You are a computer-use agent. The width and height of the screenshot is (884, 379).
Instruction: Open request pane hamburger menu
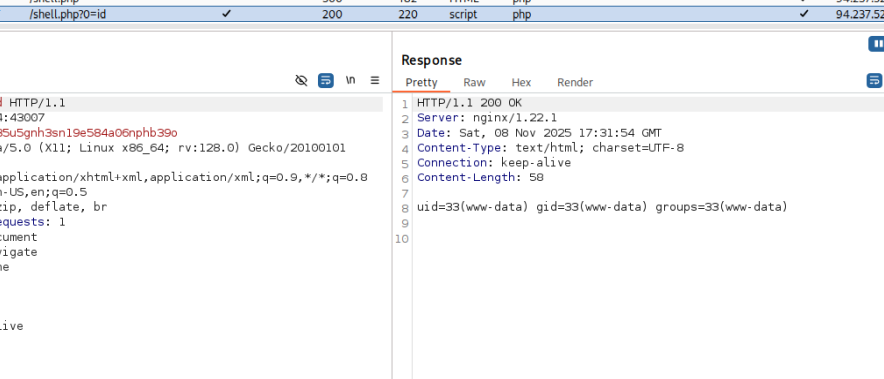click(375, 81)
